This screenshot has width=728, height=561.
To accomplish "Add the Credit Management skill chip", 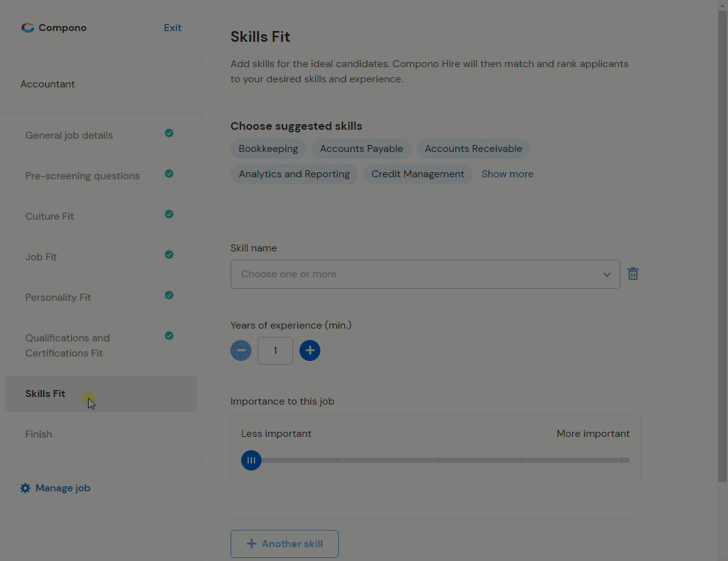I will coord(418,174).
